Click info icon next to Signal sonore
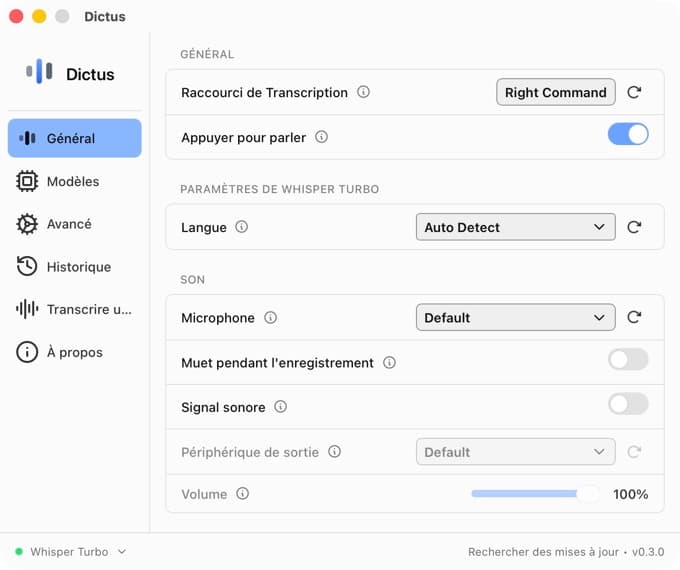 click(x=281, y=406)
